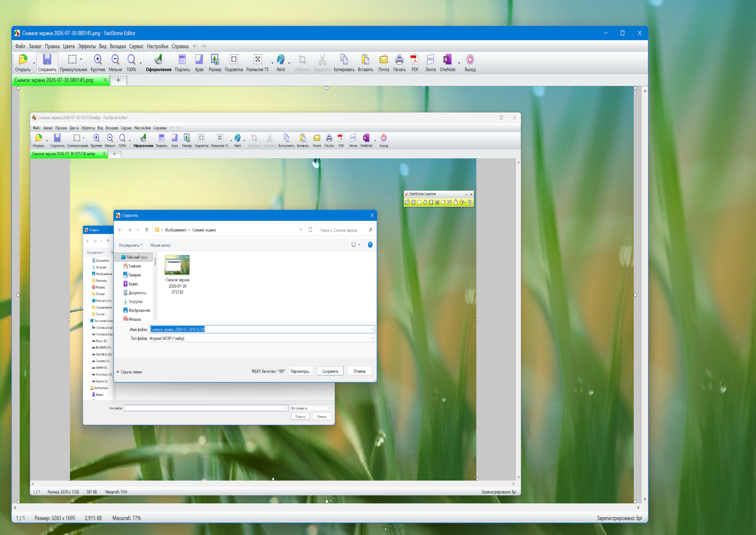The width and height of the screenshot is (756, 535).
Task: Set zoom to 100% in main toolbar
Action: [x=131, y=63]
